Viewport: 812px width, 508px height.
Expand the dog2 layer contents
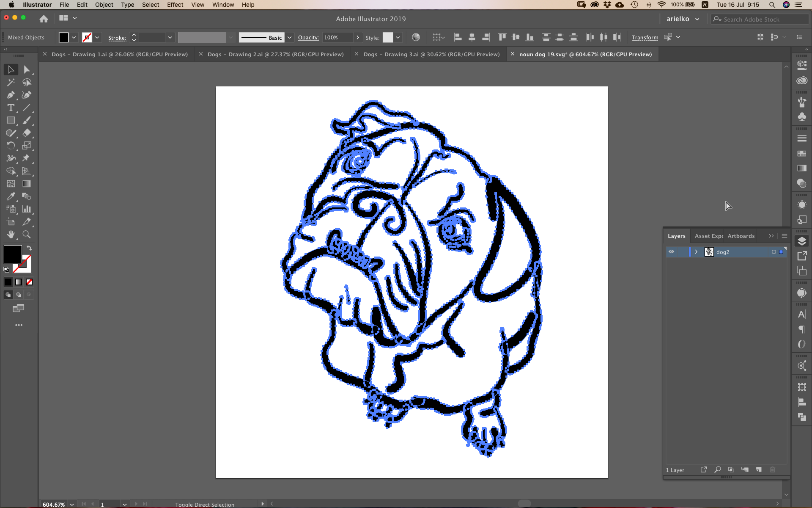pos(696,252)
